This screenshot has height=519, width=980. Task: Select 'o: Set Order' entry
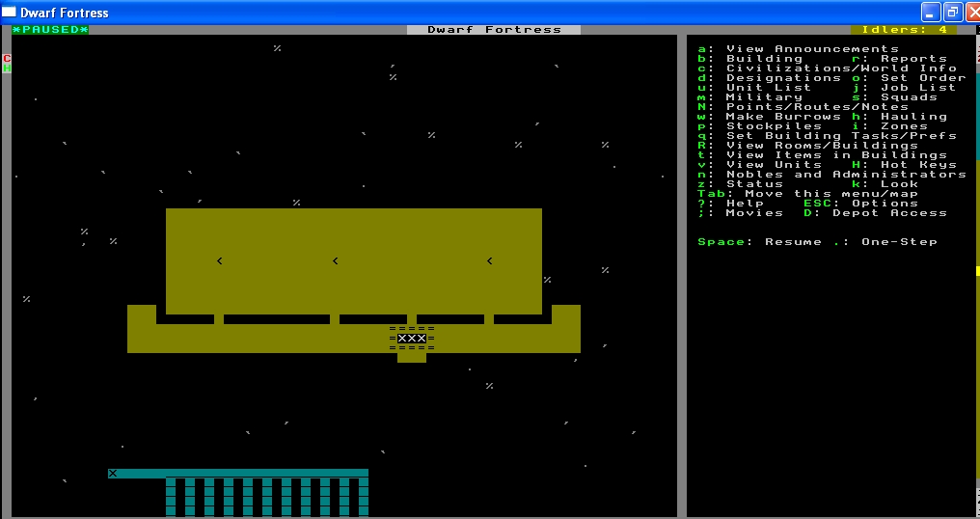(x=909, y=77)
